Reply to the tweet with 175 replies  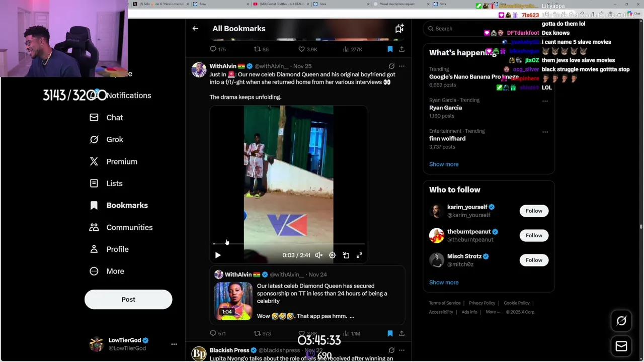pos(217,49)
